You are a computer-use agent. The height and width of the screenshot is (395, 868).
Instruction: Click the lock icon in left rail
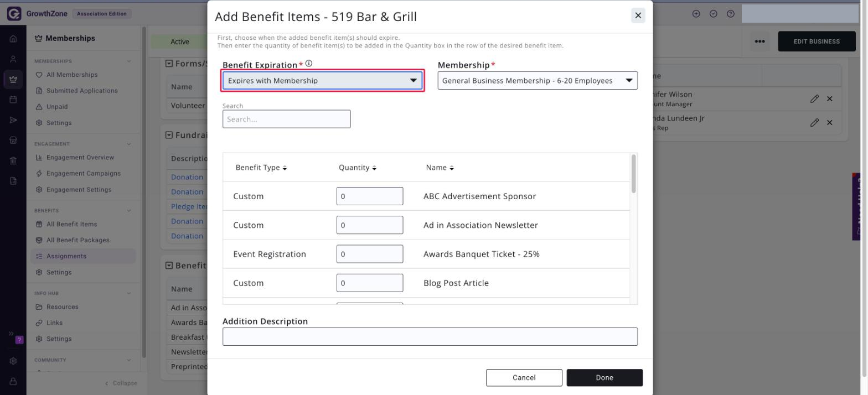pos(13,381)
